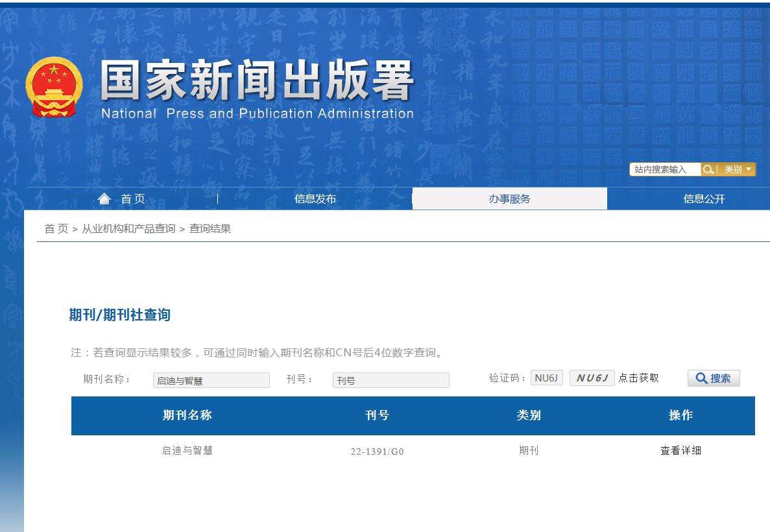The height and width of the screenshot is (532, 770).
Task: Click the 搜索 search button
Action: (x=714, y=379)
